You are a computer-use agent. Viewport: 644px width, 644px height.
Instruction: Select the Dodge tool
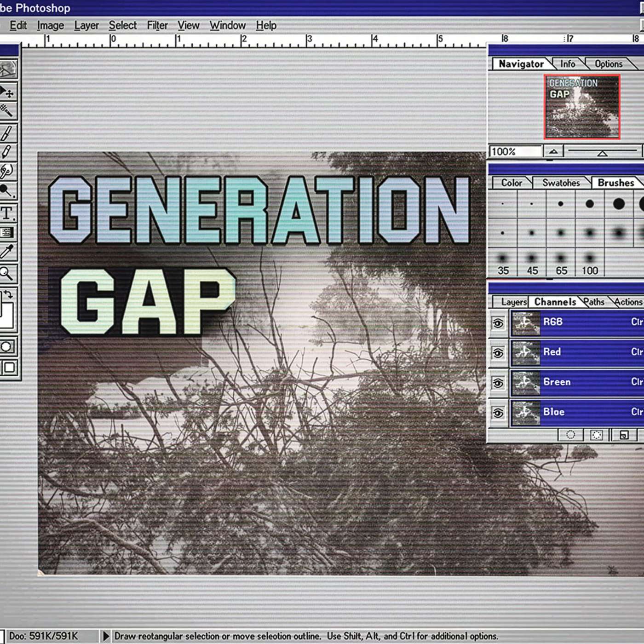click(x=6, y=190)
